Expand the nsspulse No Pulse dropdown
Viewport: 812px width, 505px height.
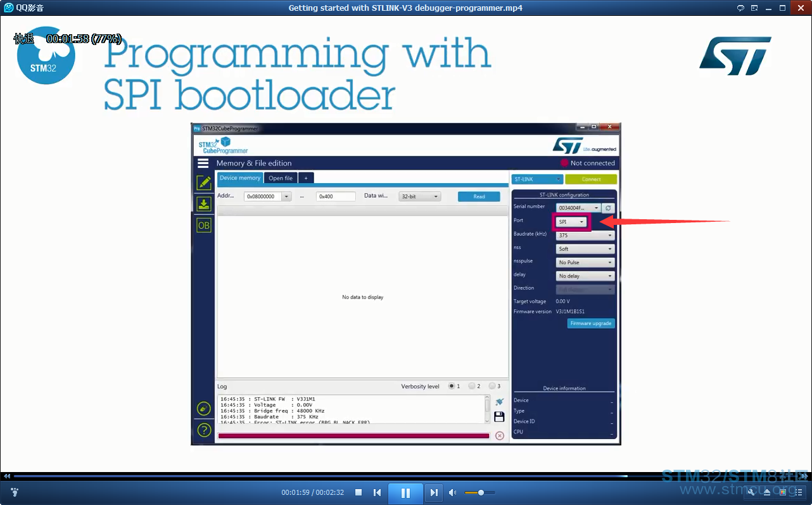[585, 262]
